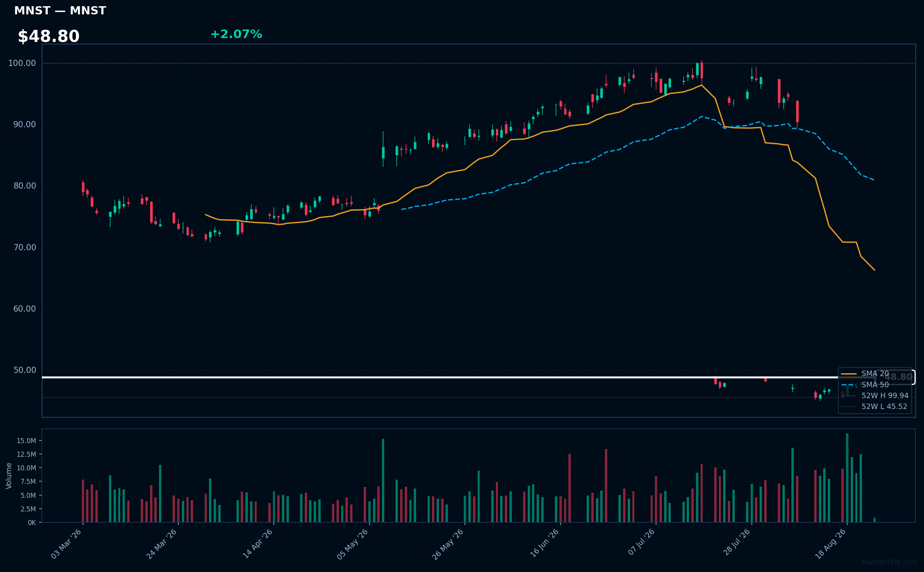Click the 16 Jun '26 date label
This screenshot has height=572, width=924.
coord(544,544)
